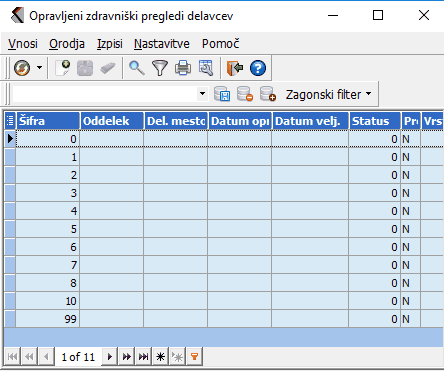This screenshot has width=444, height=371.
Task: Click the greyed-out delete eraser icon
Action: click(x=108, y=68)
